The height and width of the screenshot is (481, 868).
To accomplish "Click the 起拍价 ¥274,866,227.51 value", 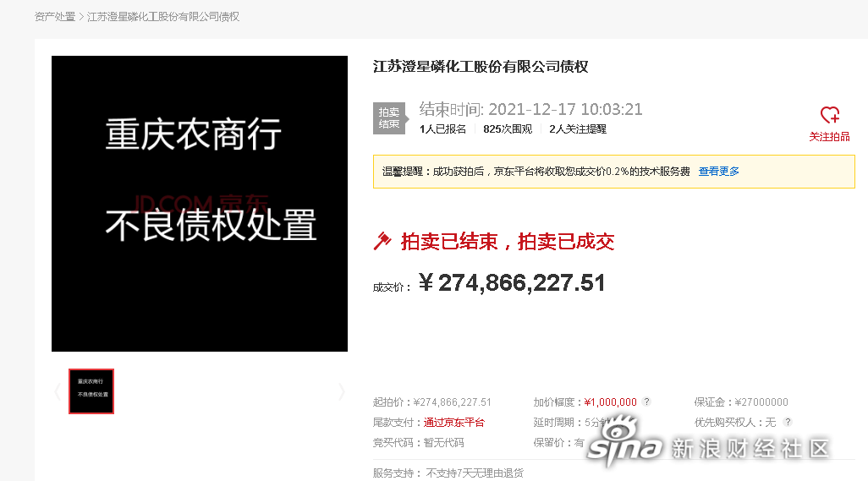I will tap(453, 402).
